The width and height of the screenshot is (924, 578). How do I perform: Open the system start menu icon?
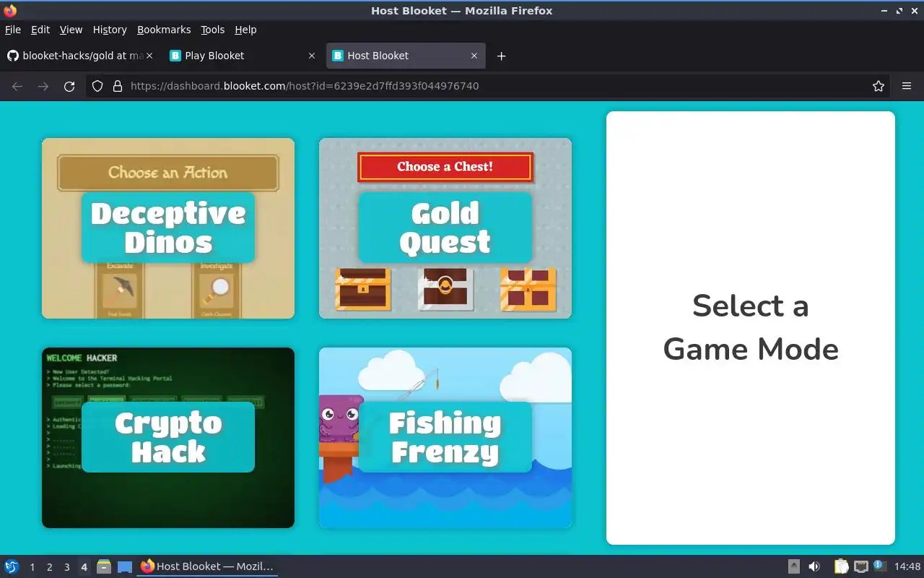12,566
